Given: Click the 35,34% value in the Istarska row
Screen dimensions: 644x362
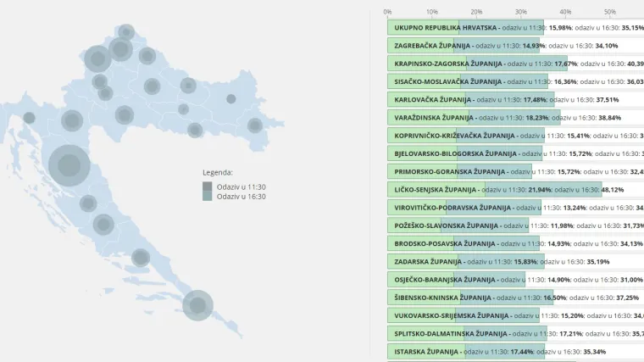Looking at the screenshot, I should pyautogui.click(x=594, y=352).
